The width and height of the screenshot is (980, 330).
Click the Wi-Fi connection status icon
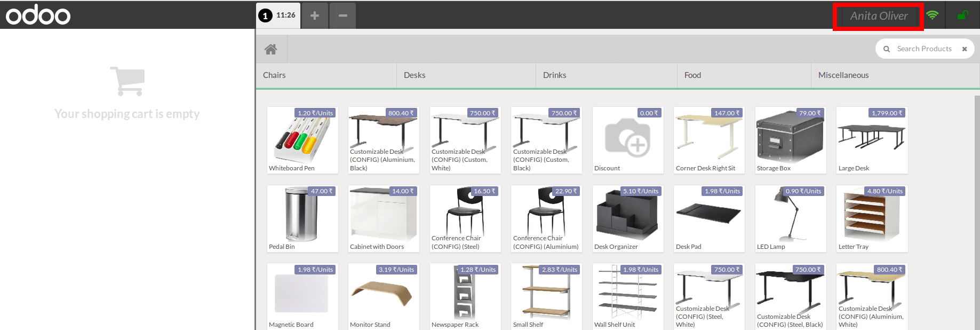[x=932, y=15]
